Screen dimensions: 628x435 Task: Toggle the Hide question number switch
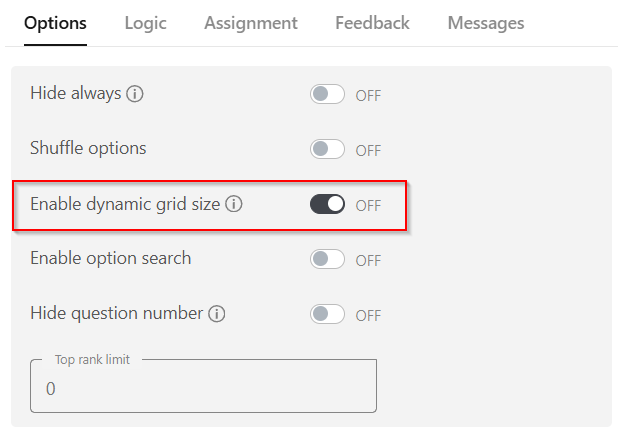327,314
